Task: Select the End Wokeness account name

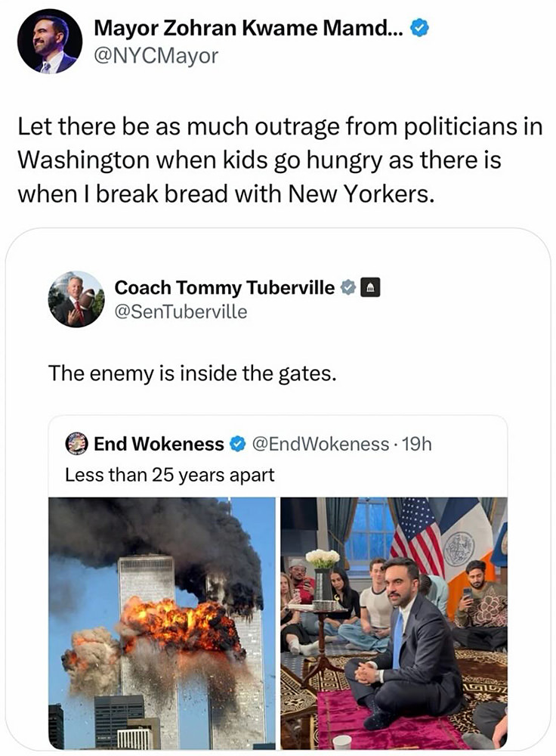Action: [x=159, y=445]
